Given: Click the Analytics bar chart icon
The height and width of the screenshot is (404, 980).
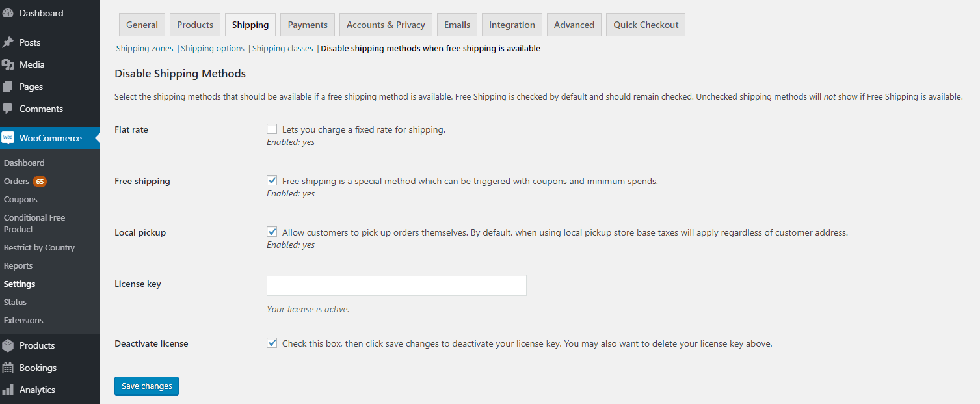Looking at the screenshot, I should [8, 390].
